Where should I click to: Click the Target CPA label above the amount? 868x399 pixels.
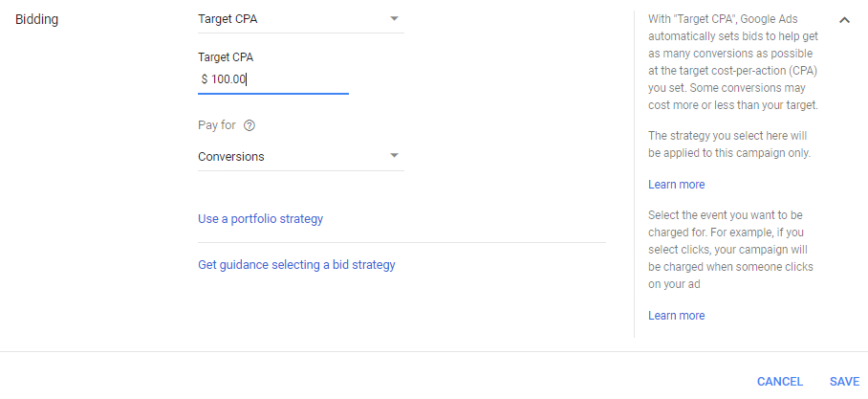click(x=226, y=57)
